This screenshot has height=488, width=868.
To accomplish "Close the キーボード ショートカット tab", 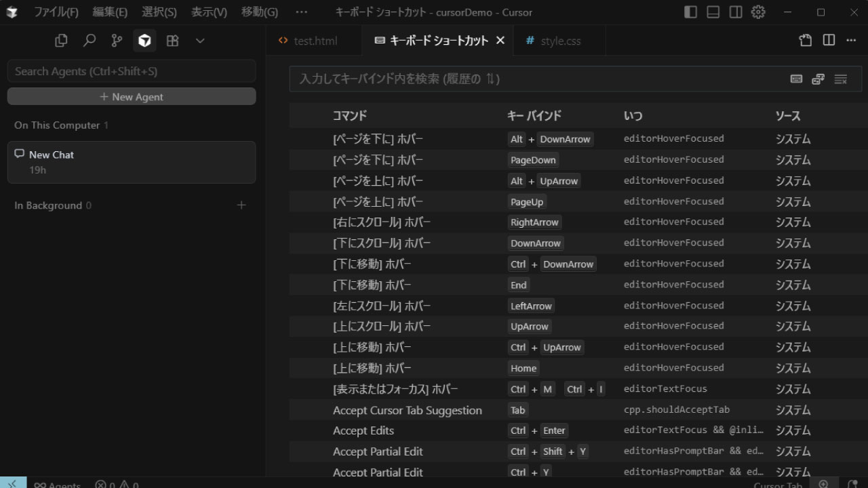I will click(500, 41).
